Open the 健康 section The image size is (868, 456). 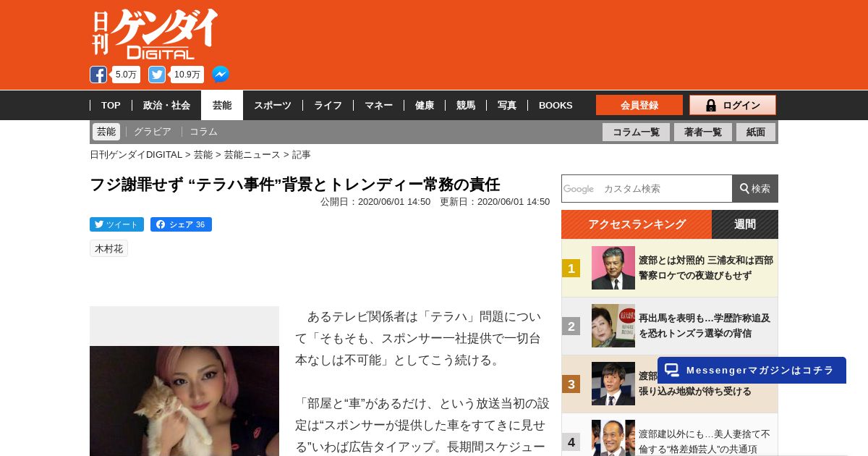click(425, 106)
